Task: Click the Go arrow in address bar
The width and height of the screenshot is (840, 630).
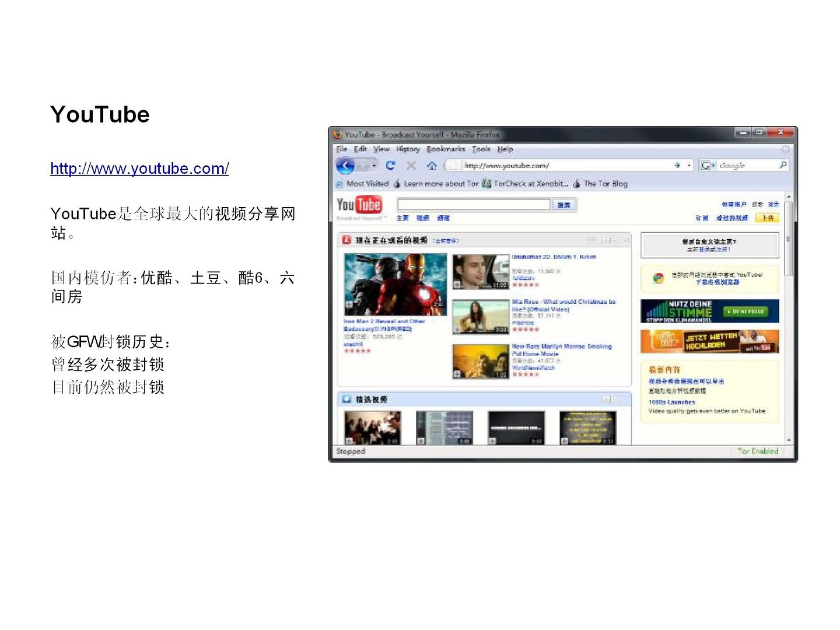Action: coord(677,166)
